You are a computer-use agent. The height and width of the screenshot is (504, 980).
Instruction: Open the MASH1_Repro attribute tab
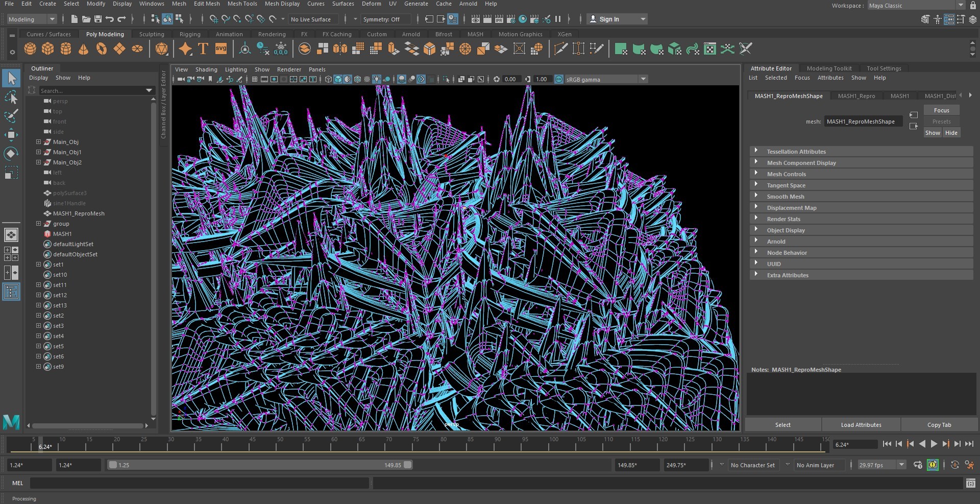tap(856, 96)
